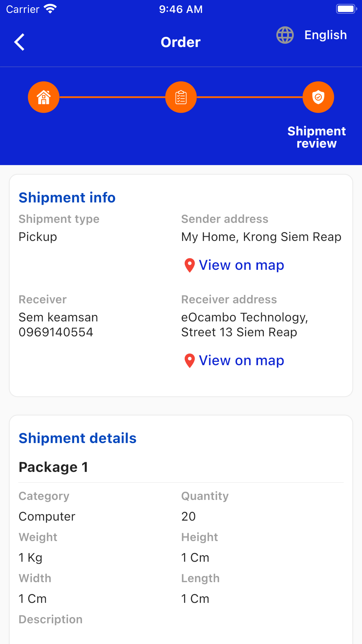This screenshot has height=644, width=362.
Task: Jump to the clipboard details step
Action: (x=181, y=97)
